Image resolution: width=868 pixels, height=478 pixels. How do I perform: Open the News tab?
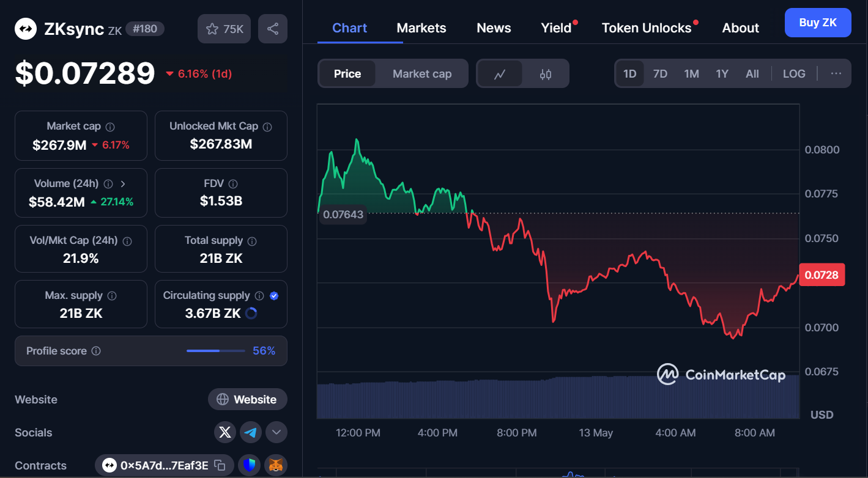tap(494, 28)
